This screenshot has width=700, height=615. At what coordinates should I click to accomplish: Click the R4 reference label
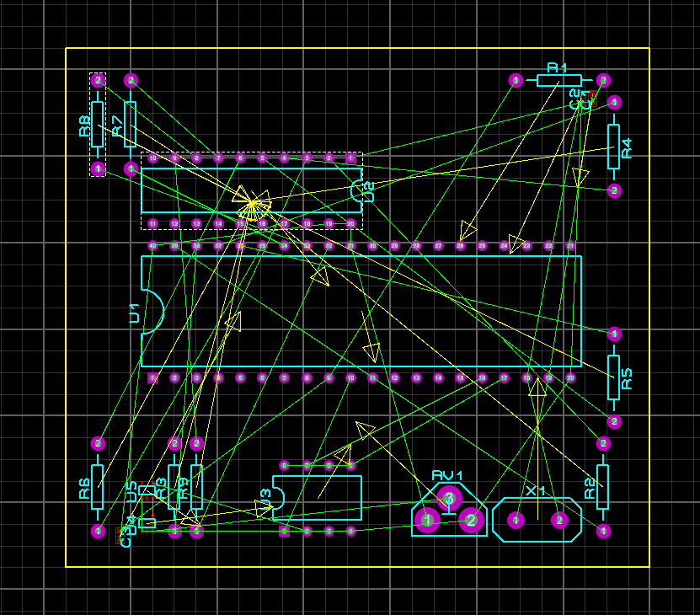point(627,149)
